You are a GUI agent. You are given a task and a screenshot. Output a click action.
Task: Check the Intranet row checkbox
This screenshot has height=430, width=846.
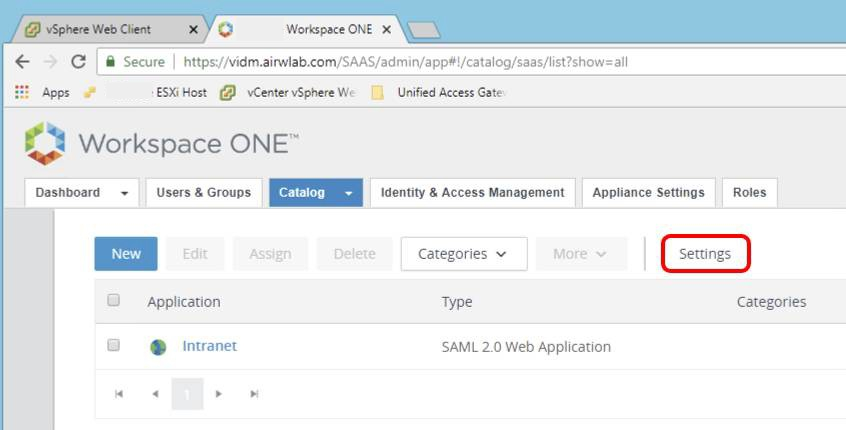tap(113, 345)
